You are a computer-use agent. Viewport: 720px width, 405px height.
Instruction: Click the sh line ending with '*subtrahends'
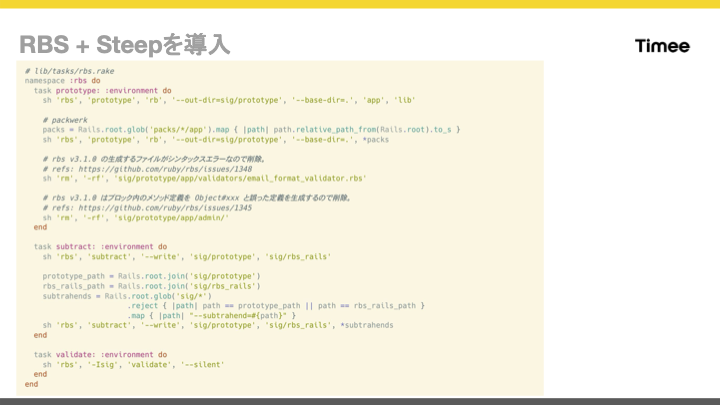click(x=218, y=326)
